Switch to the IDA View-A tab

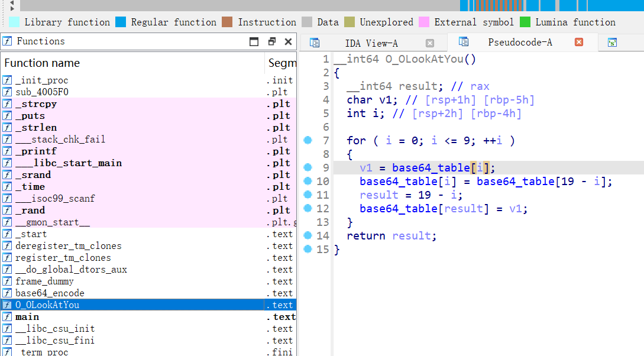click(x=371, y=43)
